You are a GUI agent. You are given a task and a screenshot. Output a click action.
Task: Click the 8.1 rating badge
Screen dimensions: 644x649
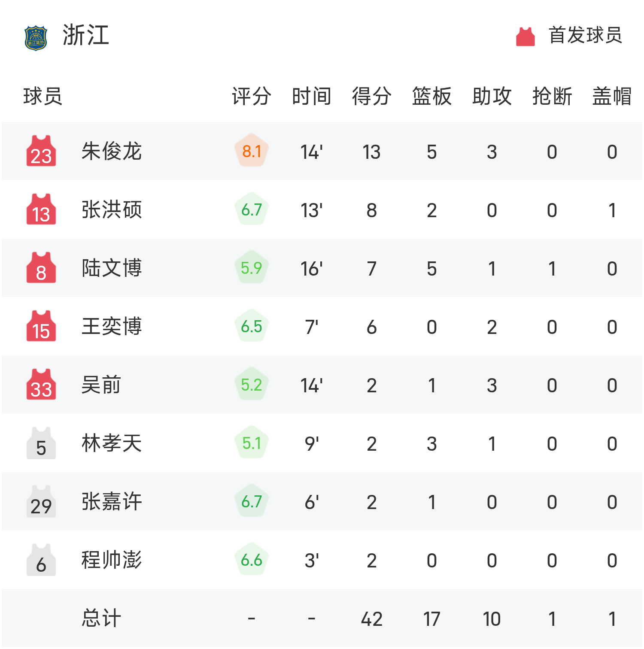point(252,152)
